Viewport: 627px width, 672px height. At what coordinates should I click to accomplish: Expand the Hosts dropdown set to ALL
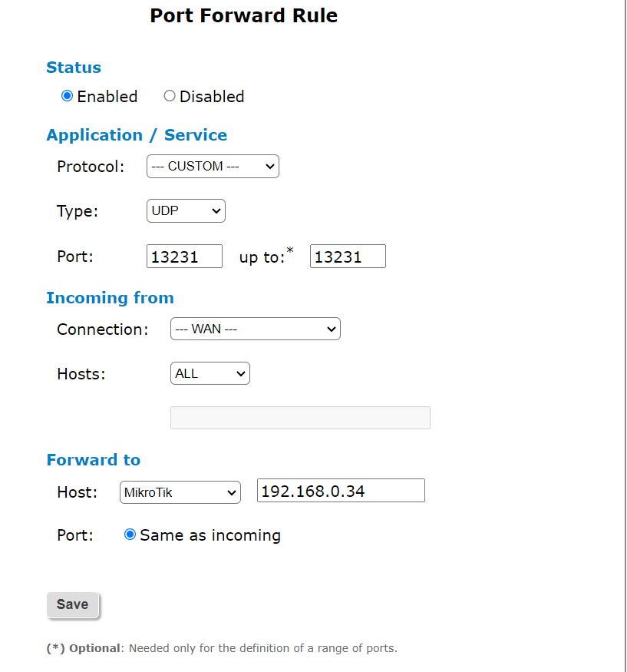(210, 374)
